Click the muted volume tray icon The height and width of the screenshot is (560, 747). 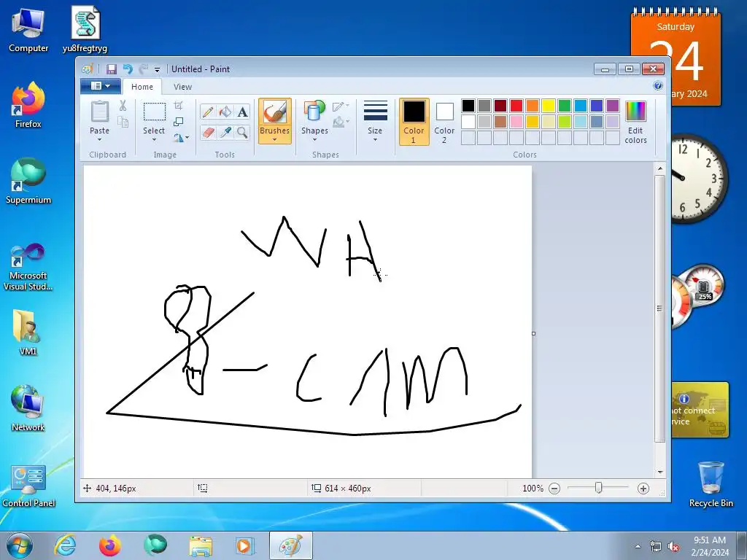673,547
